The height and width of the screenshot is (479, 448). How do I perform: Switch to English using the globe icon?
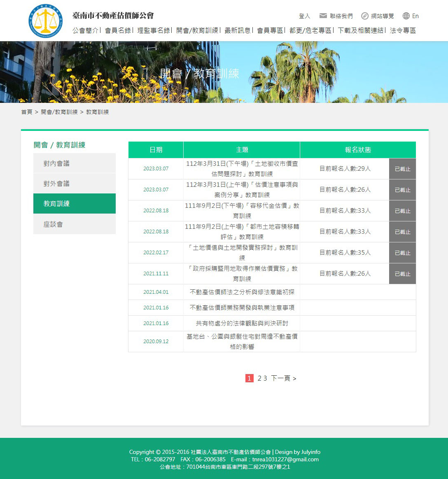coord(411,16)
